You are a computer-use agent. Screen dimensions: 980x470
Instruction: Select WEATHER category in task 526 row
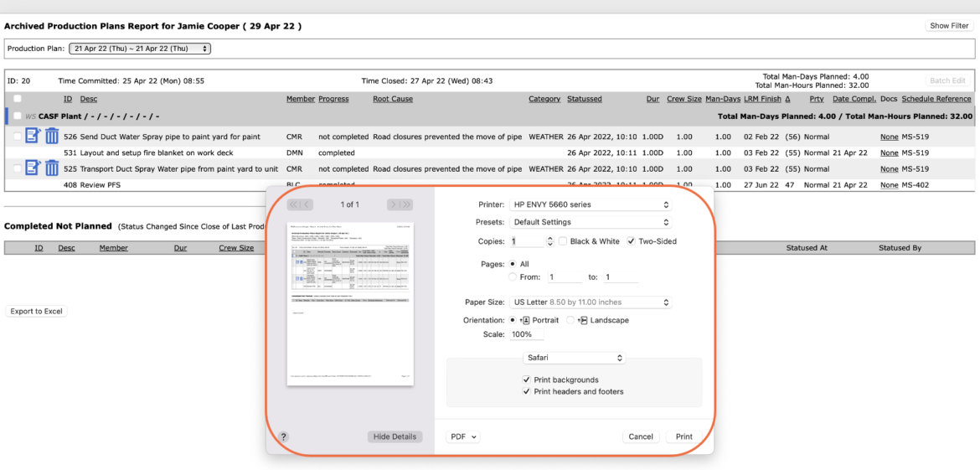546,137
